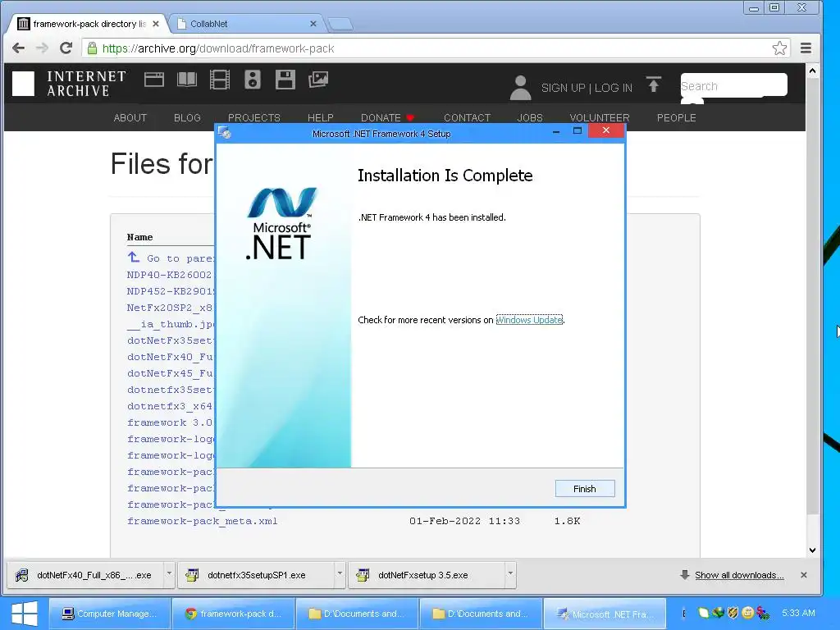This screenshot has height=630, width=840.
Task: Click Chrome back arrow button
Action: point(19,48)
